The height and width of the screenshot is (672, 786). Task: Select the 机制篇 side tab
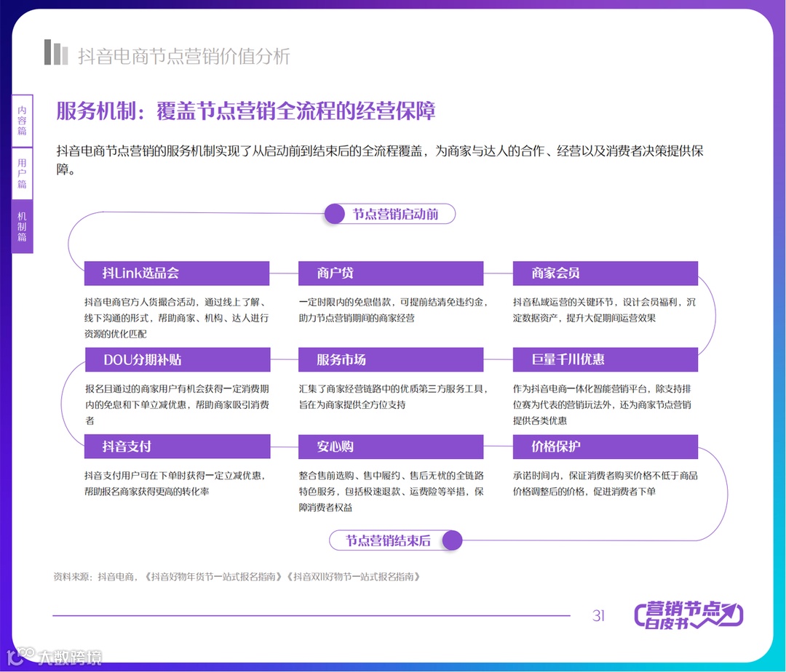pos(22,226)
